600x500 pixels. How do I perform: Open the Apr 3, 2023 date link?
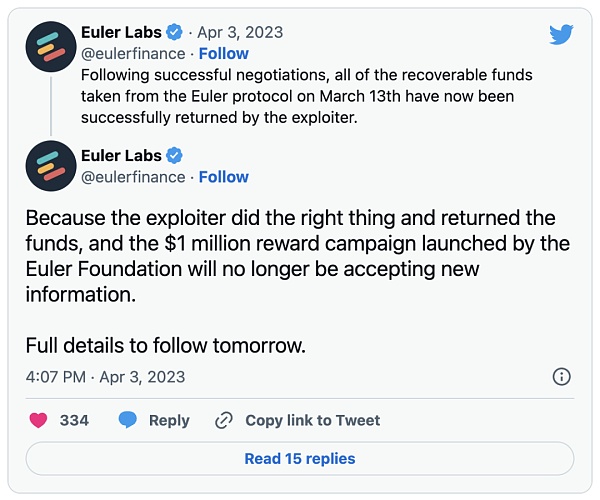(242, 32)
